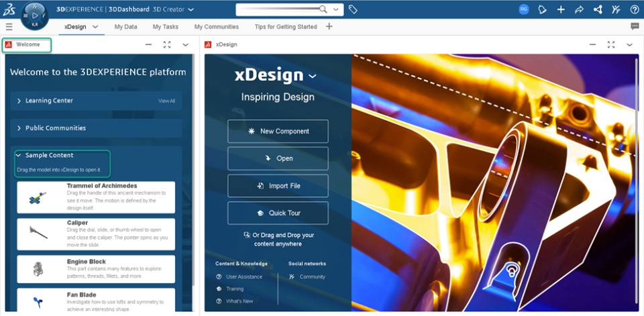Open xDesign widget menu chevron

tap(629, 44)
